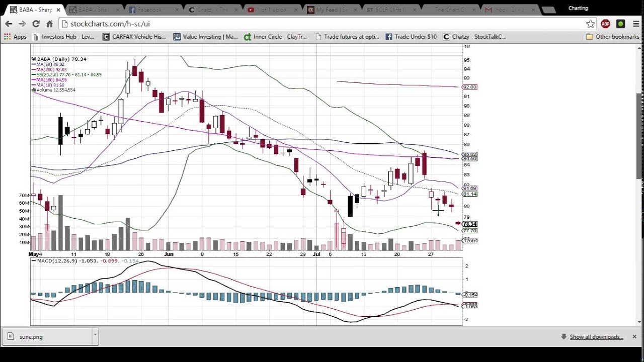
Task: Click the browser forward arrow
Action: (x=22, y=24)
